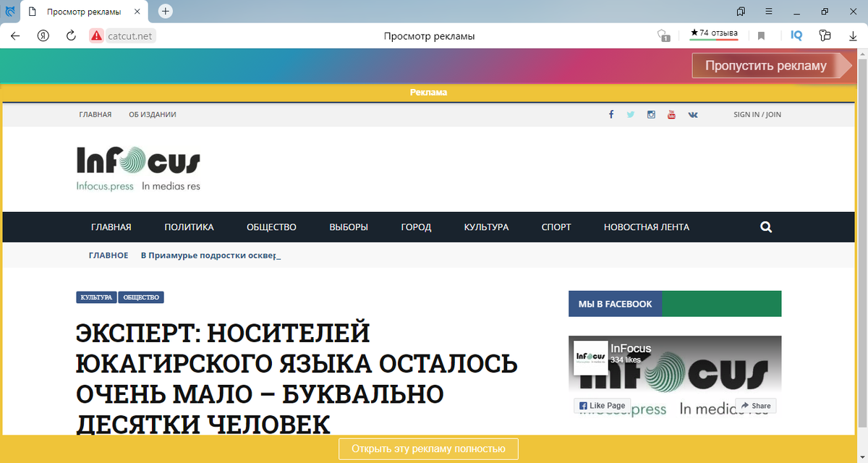Click the red security warning triangle icon
This screenshot has height=463, width=868.
point(96,35)
